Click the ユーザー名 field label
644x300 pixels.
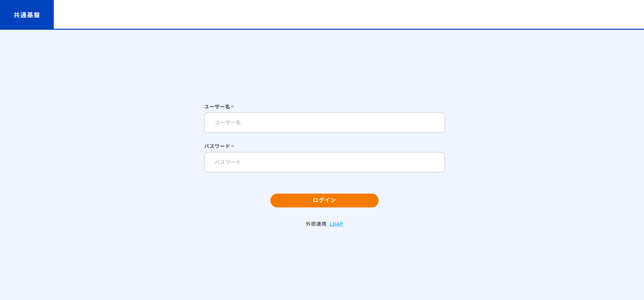(216, 106)
